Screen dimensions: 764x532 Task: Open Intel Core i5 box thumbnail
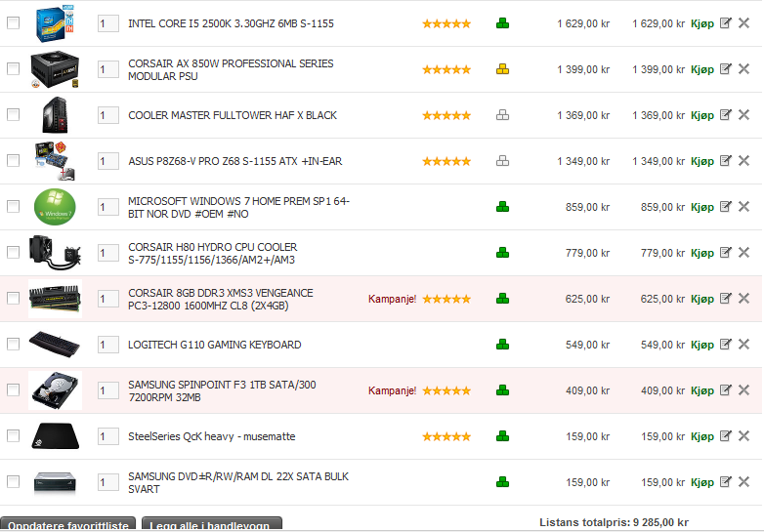55,23
